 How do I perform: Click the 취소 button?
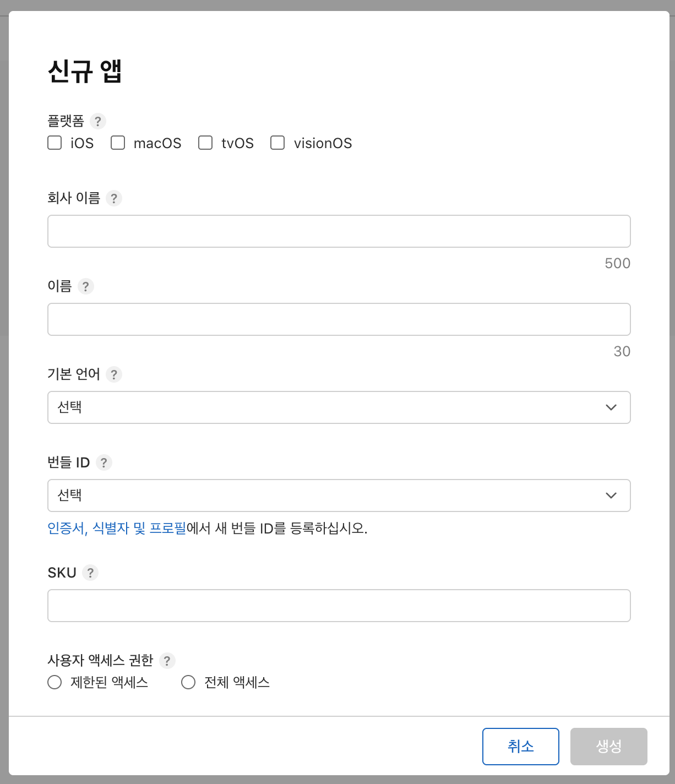coord(521,747)
